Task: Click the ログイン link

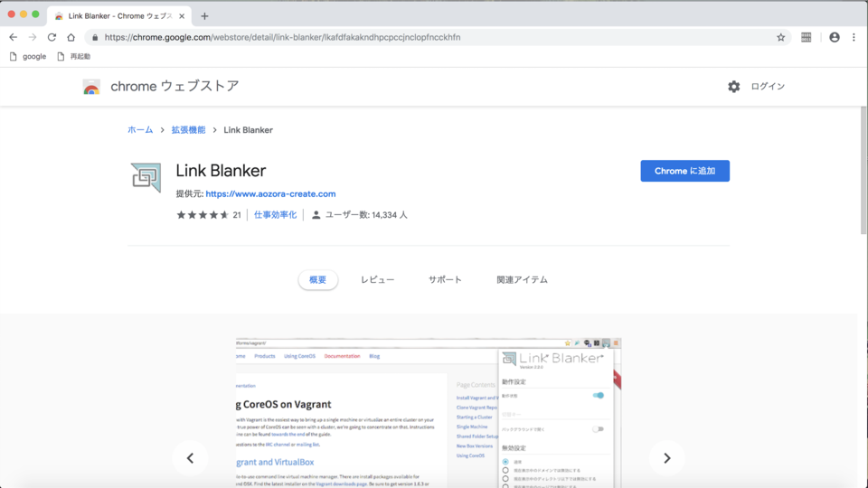Action: click(768, 87)
